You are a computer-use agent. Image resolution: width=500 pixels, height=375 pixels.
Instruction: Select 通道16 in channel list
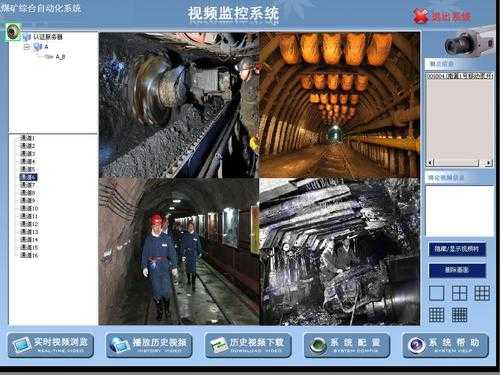coord(29,255)
